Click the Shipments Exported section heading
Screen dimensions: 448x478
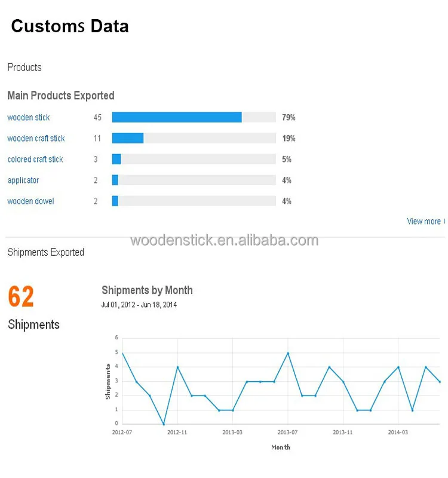[x=45, y=253]
